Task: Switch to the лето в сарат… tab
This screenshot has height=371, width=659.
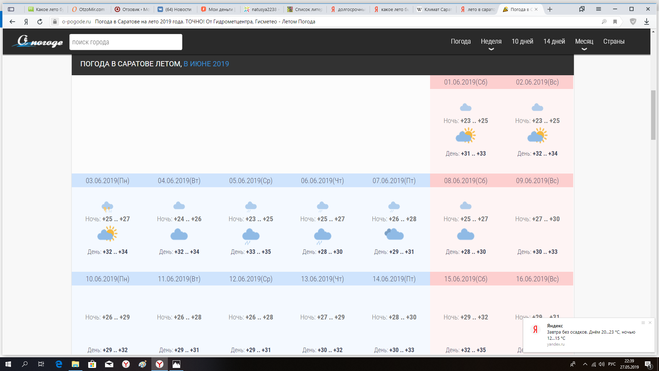Action: (x=477, y=9)
